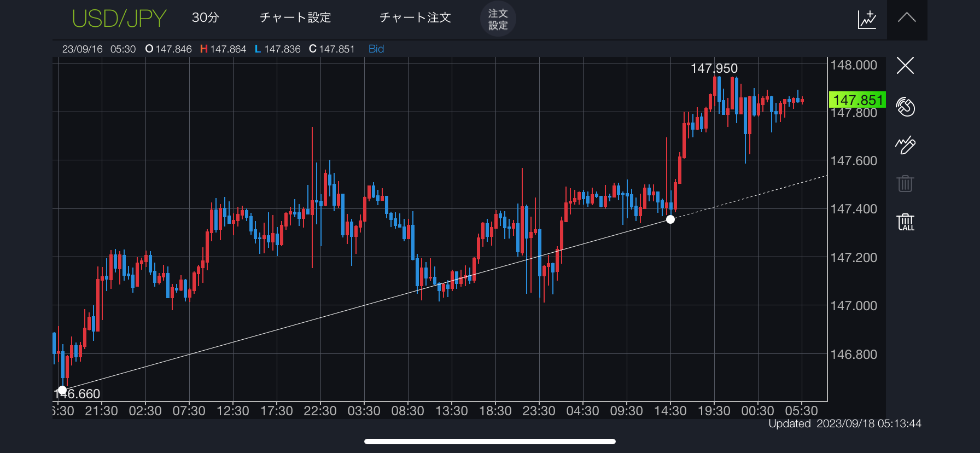Tap the Bid label

pos(376,49)
